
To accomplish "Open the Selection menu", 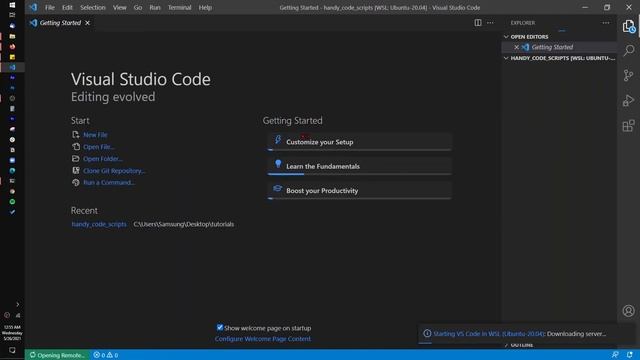I will click(x=93, y=7).
